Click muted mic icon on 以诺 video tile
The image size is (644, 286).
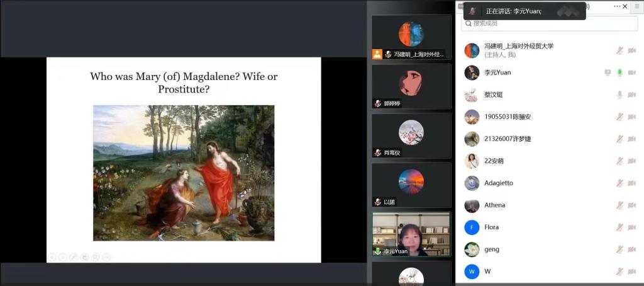tap(378, 202)
